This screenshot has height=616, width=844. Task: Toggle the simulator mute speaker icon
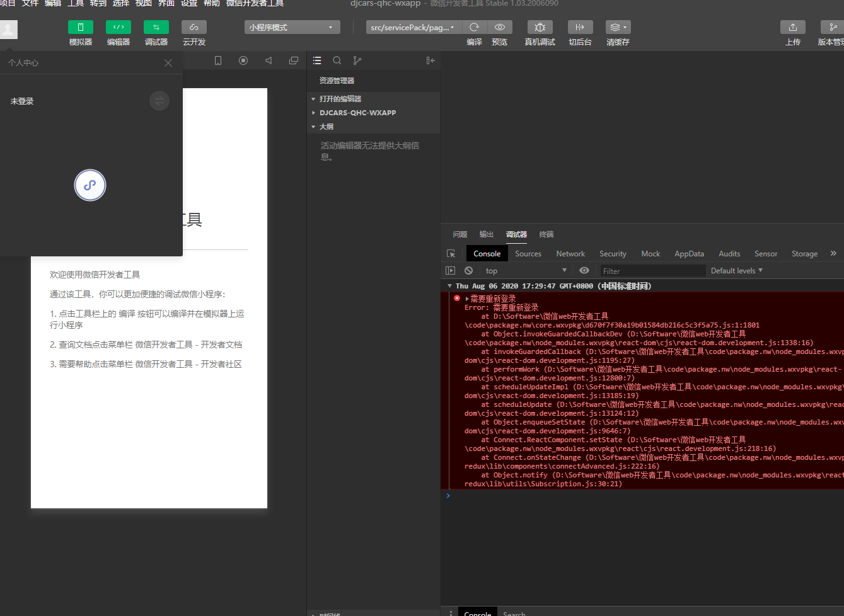point(269,60)
